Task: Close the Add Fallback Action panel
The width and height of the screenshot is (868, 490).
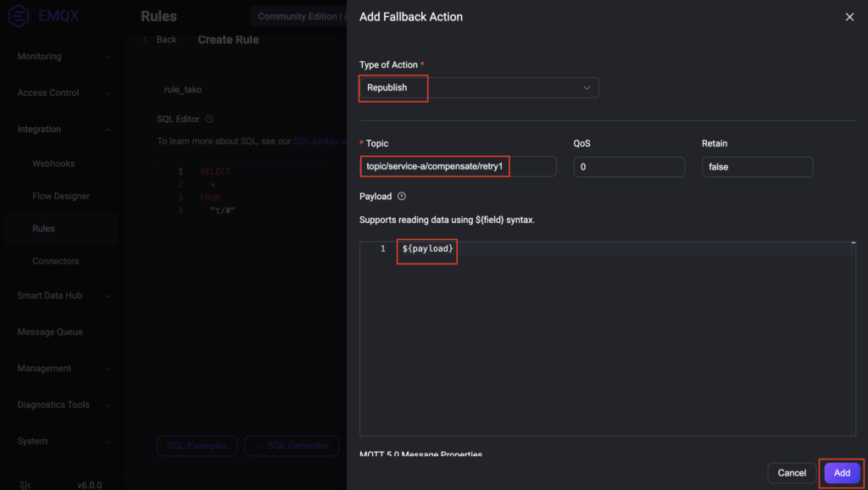Action: coord(849,17)
